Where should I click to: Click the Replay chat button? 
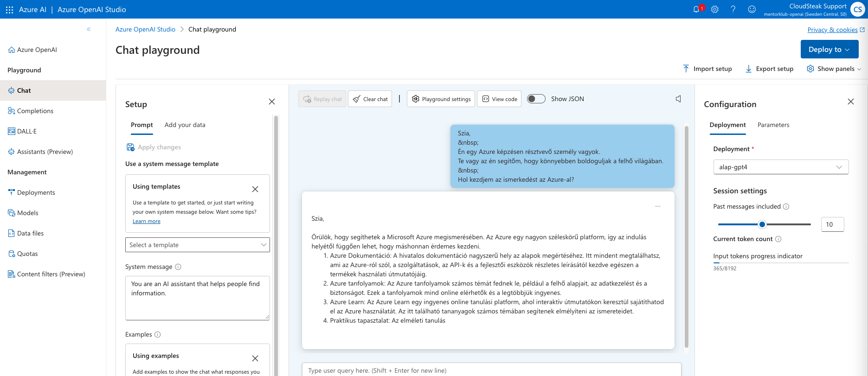tap(322, 99)
